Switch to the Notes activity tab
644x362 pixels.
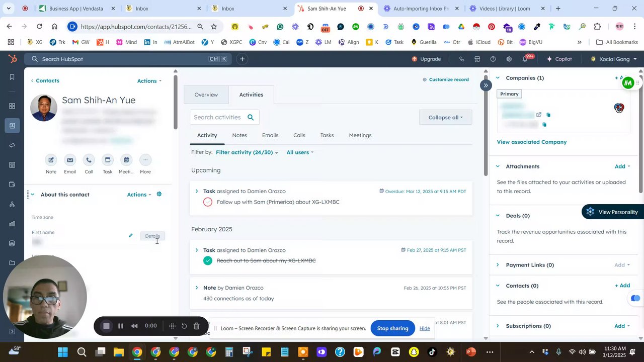click(239, 135)
